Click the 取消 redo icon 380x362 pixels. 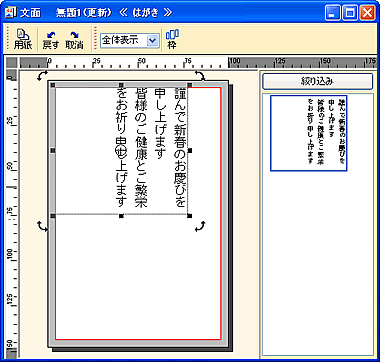click(x=74, y=39)
